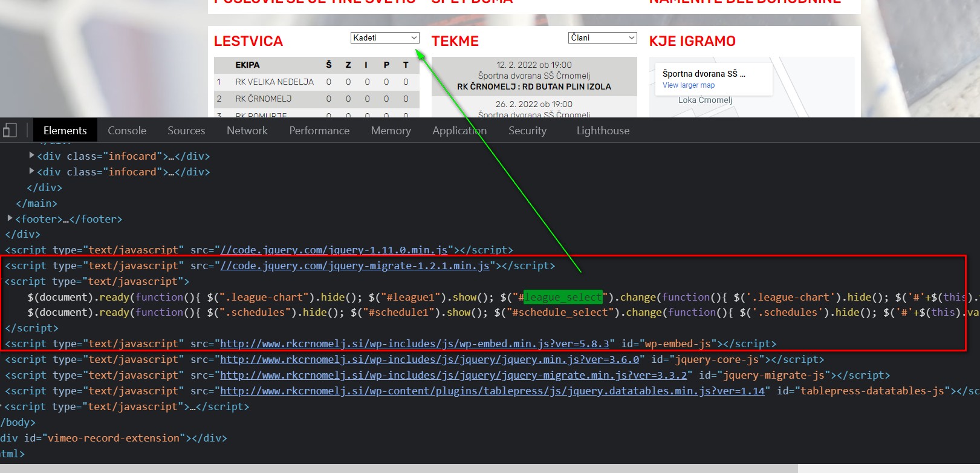Expand the first infocard div node
Screen dimensions: 980x473
(31, 155)
